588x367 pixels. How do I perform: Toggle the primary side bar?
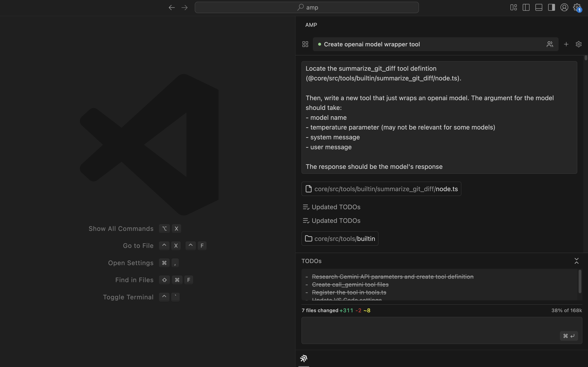[526, 7]
